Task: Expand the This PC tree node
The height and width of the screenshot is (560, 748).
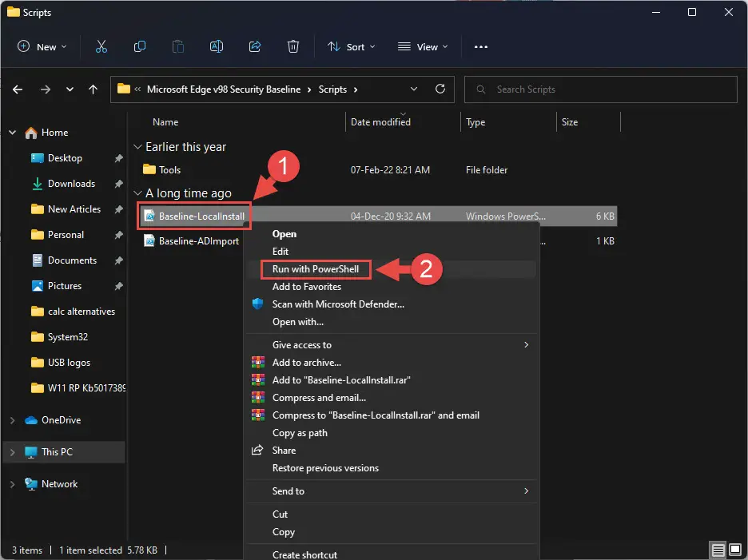Action: tap(13, 451)
